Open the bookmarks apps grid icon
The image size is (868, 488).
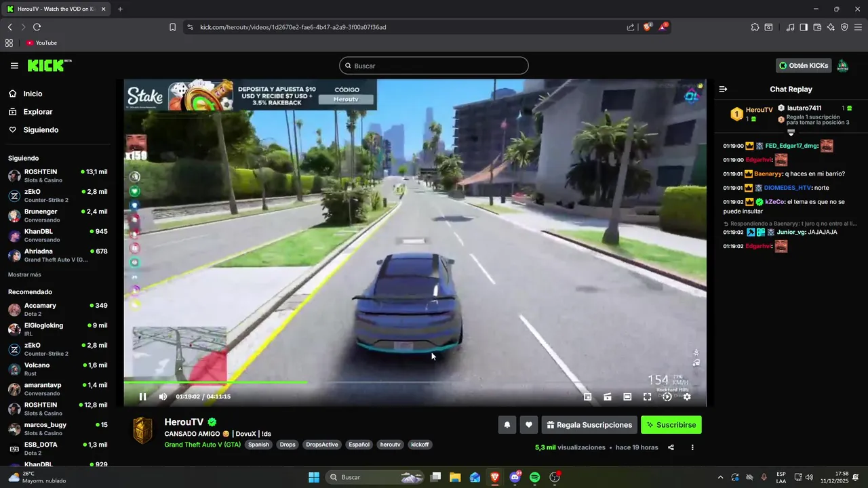pyautogui.click(x=9, y=43)
